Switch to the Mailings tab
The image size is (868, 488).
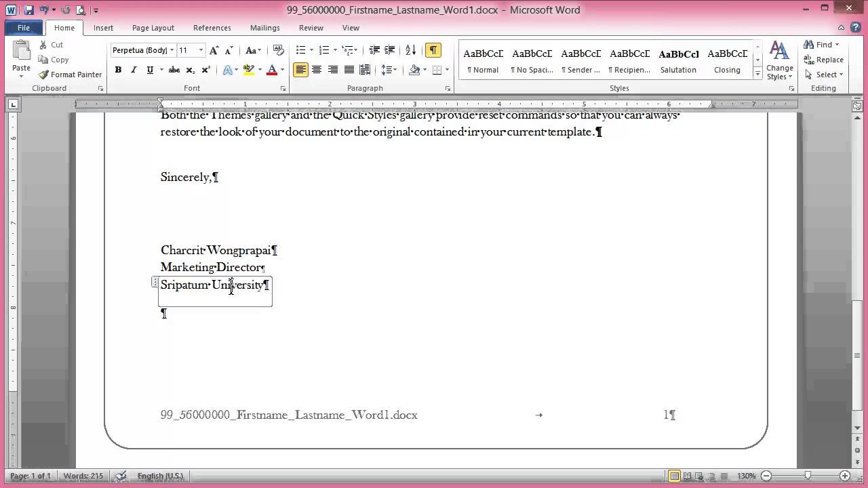point(265,28)
